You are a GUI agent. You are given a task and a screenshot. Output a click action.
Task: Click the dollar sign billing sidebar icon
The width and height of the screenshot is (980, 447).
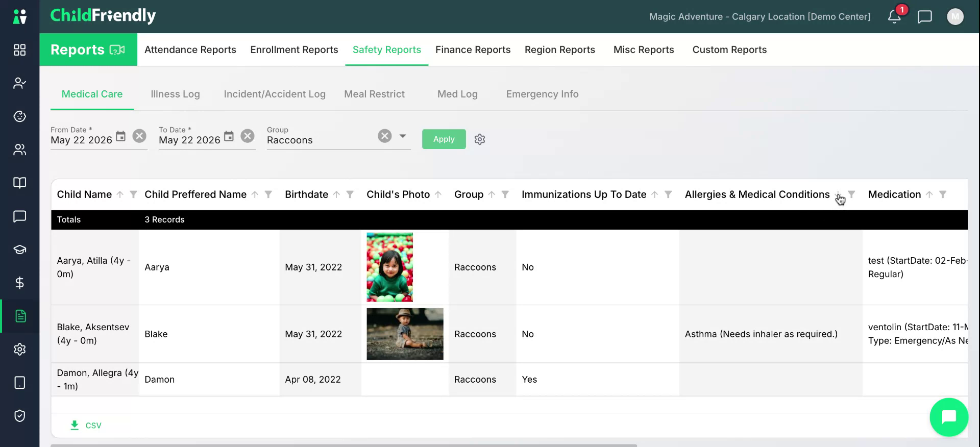(19, 283)
